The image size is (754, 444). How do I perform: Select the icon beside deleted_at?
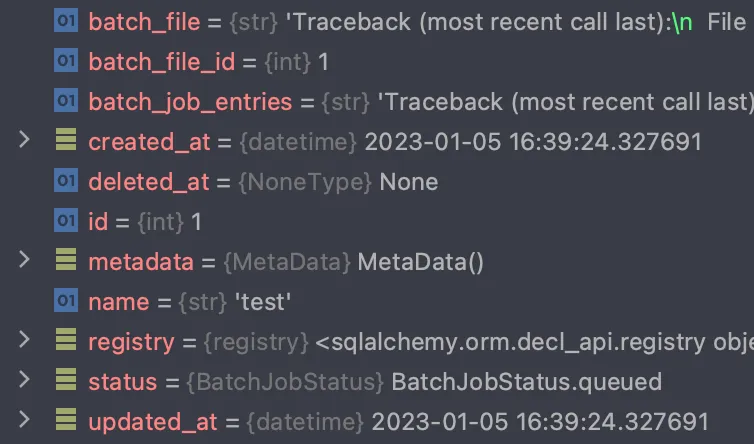point(66,180)
